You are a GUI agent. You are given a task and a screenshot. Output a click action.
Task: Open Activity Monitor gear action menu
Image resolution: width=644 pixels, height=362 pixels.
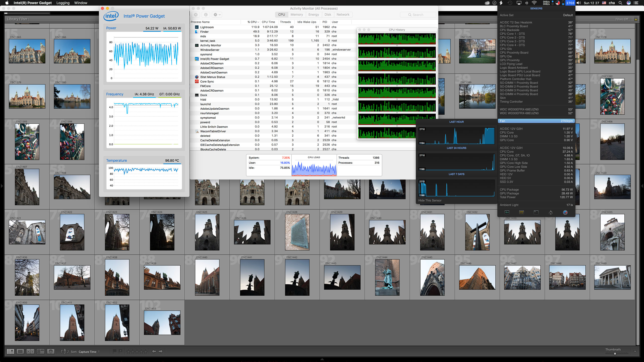pyautogui.click(x=217, y=15)
